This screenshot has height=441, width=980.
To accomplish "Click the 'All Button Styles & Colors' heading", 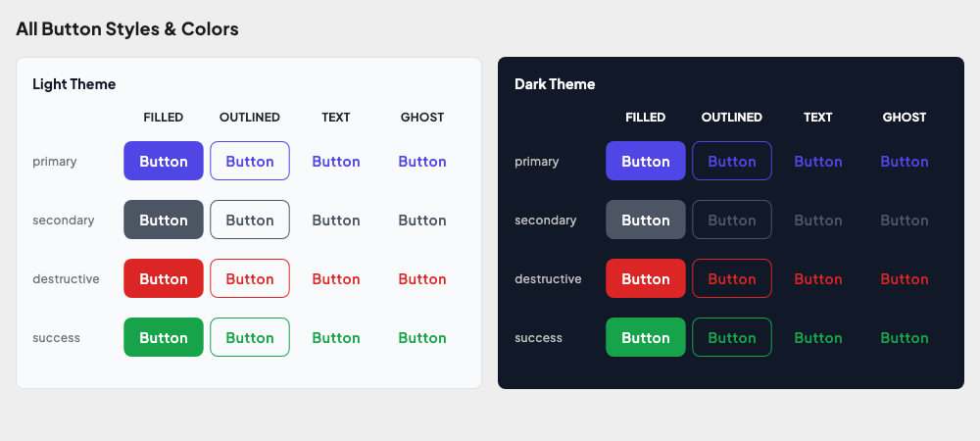I will (x=127, y=28).
